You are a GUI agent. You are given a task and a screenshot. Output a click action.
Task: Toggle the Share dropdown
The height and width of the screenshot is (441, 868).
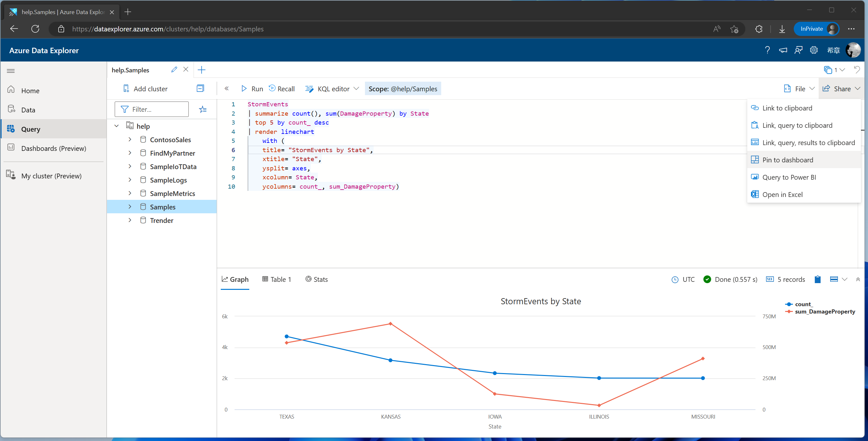[x=841, y=89]
